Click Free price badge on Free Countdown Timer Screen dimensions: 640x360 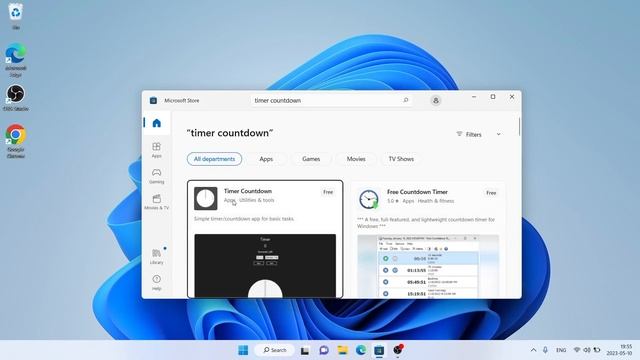point(491,193)
